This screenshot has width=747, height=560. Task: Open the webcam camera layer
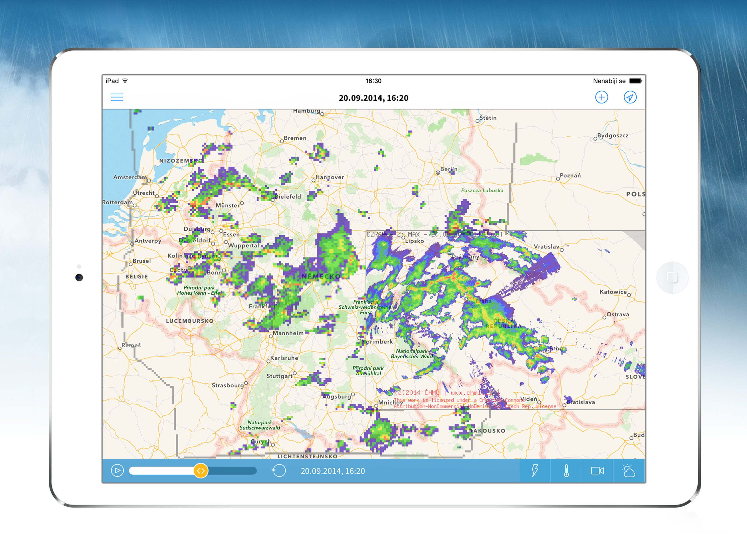[597, 471]
